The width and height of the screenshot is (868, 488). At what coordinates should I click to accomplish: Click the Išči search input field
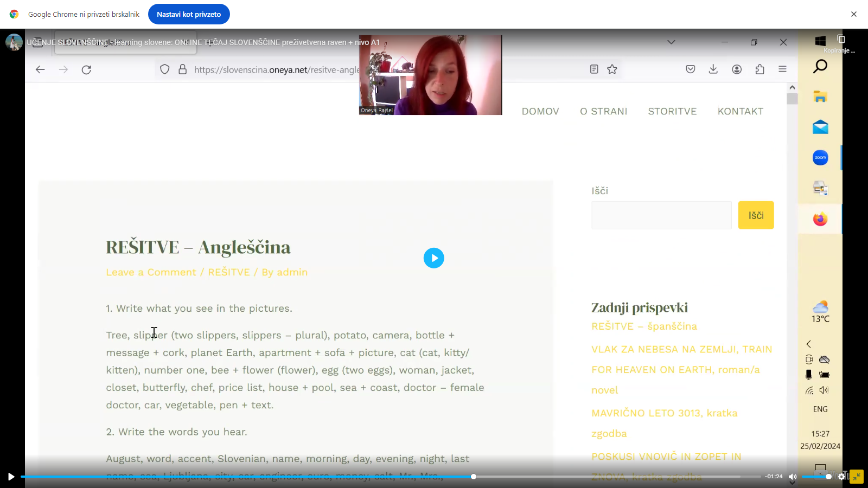pos(661,215)
